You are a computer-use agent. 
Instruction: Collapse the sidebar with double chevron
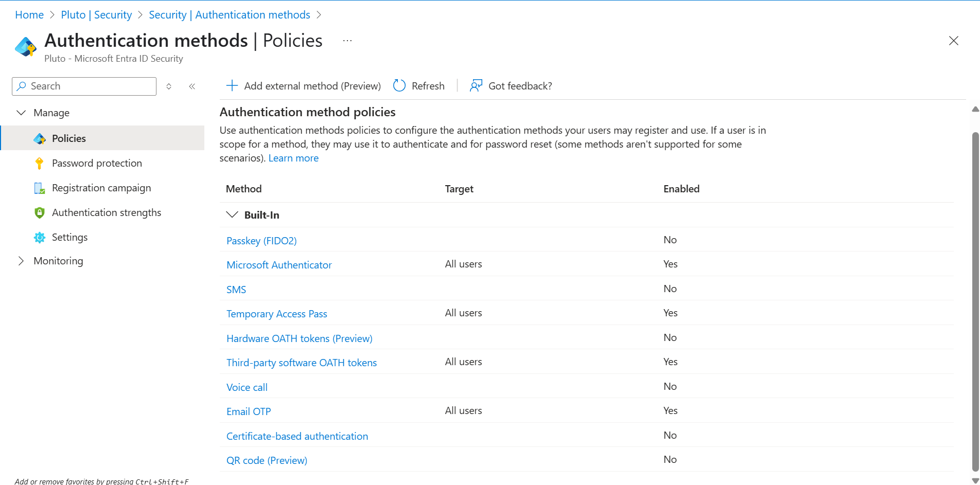click(x=192, y=86)
